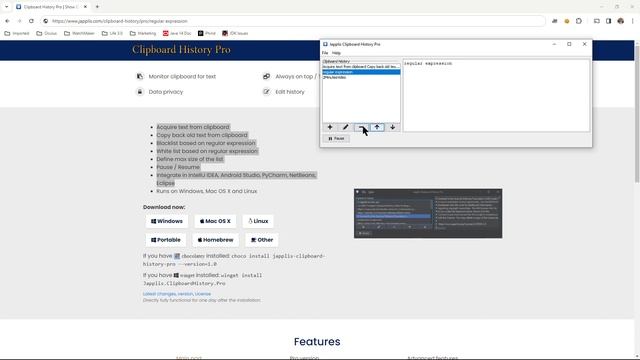This screenshot has width=640, height=360.
Task: Click the Clipboard History Pro page header title
Action: coord(181,50)
